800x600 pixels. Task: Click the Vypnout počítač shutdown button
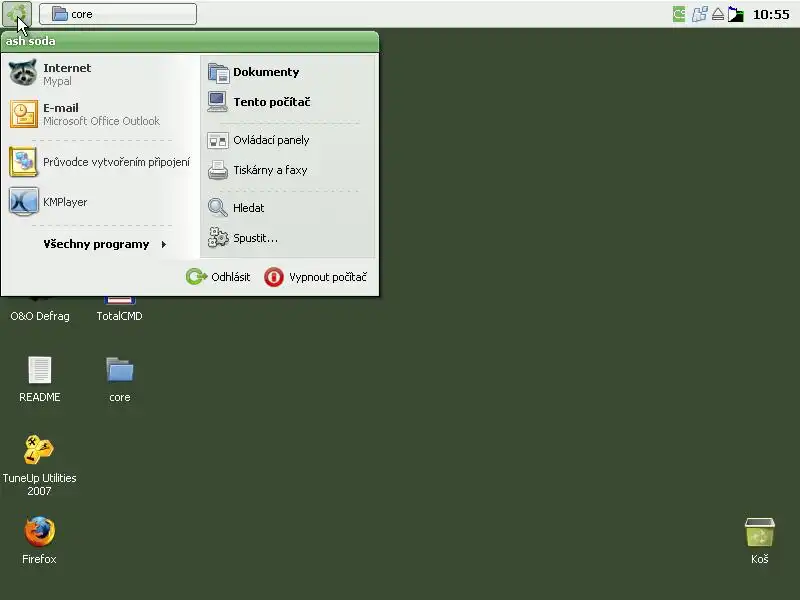pos(315,277)
